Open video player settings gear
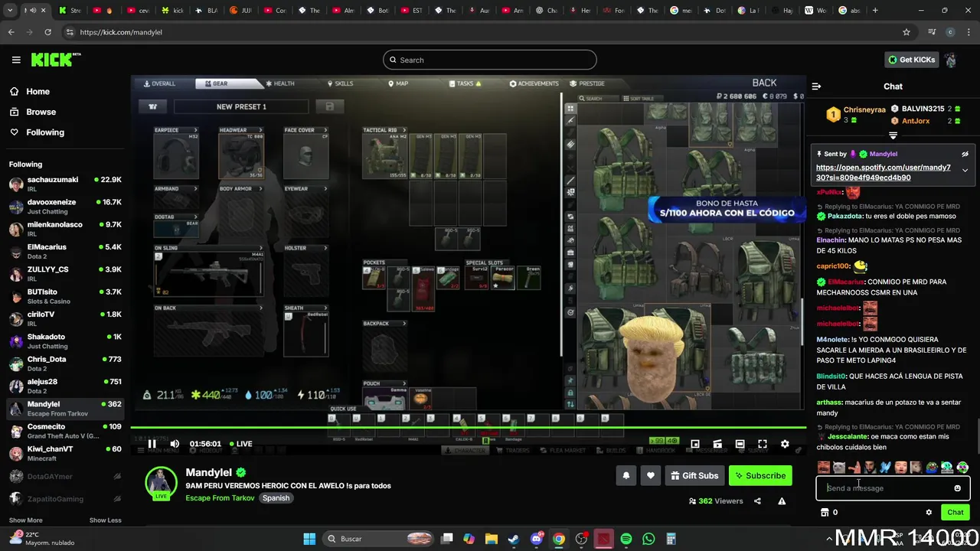The width and height of the screenshot is (980, 551). (x=785, y=444)
